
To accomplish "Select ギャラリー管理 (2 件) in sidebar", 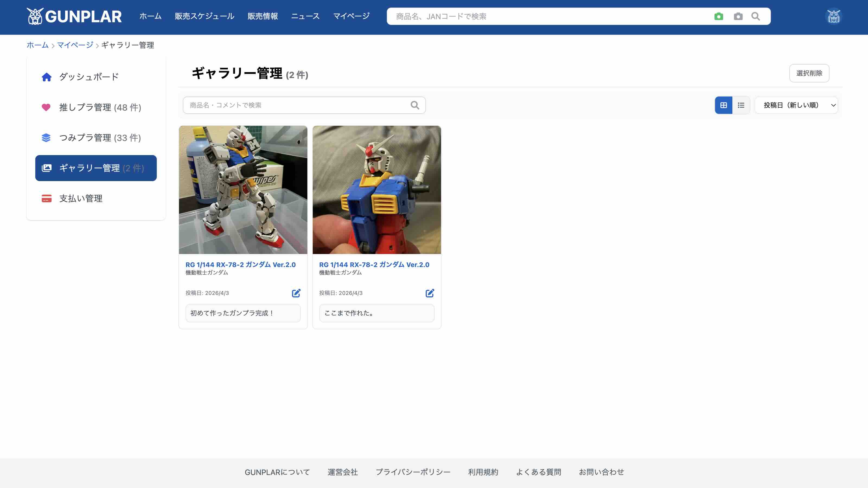I will coord(96,168).
